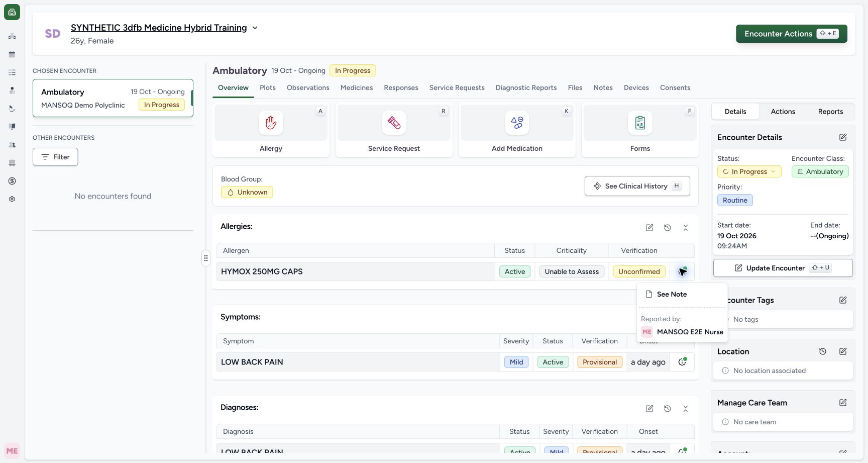Open See Clinical History
The image size is (868, 463).
[637, 186]
